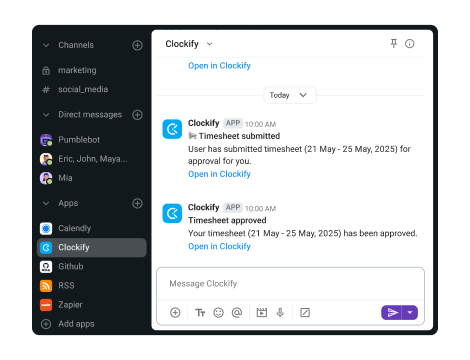Click the APP badge on Timesheet submitted message
Image resolution: width=470 pixels, height=360 pixels.
click(233, 123)
